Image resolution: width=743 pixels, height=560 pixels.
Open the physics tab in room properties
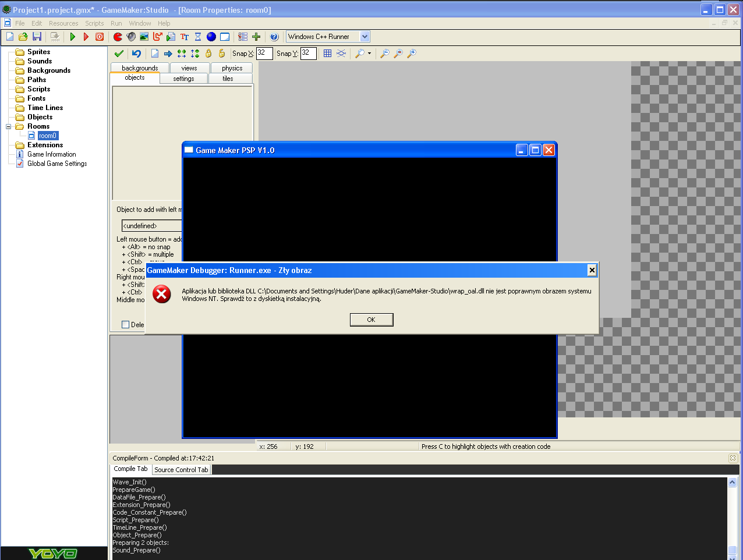click(232, 68)
